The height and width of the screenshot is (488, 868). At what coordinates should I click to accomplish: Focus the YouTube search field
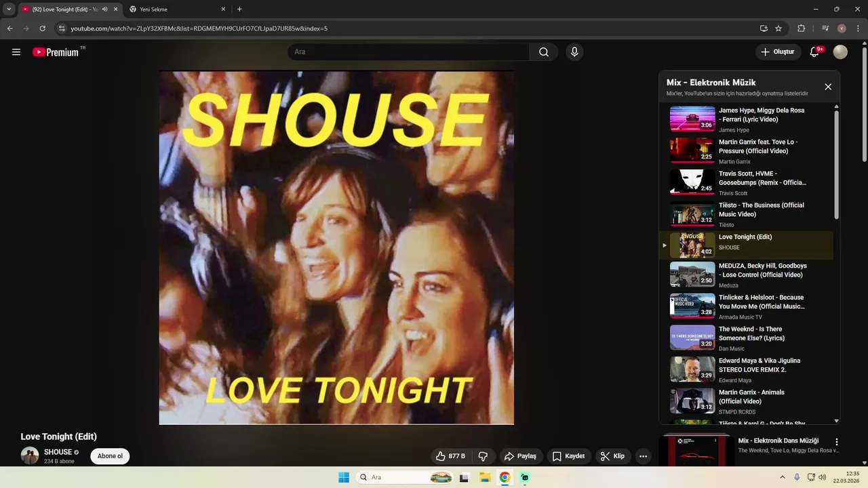point(408,52)
